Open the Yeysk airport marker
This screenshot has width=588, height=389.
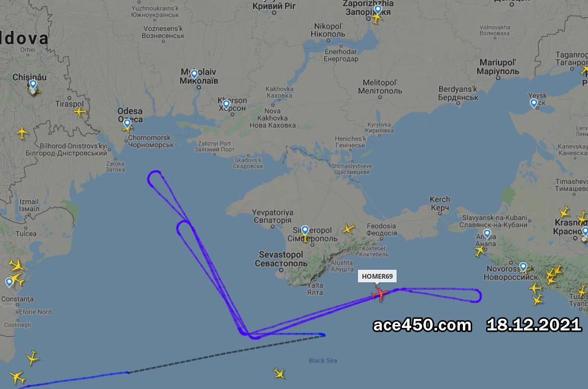533,103
